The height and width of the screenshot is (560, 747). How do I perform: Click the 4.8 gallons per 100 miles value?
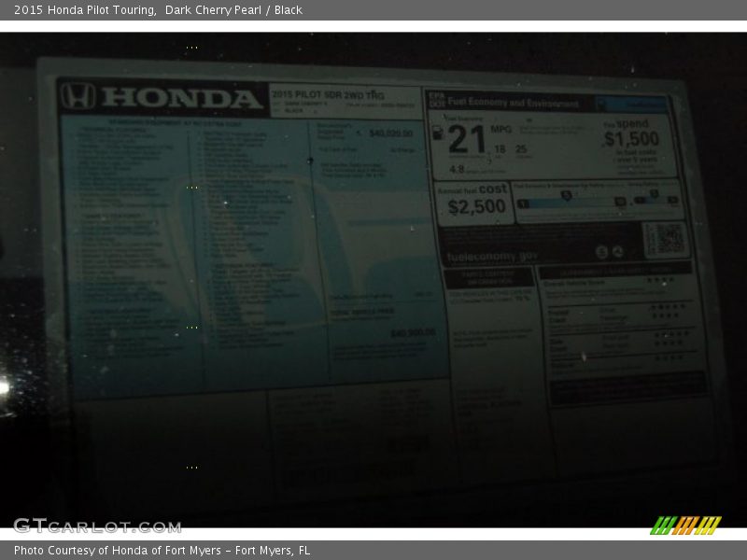(x=457, y=169)
